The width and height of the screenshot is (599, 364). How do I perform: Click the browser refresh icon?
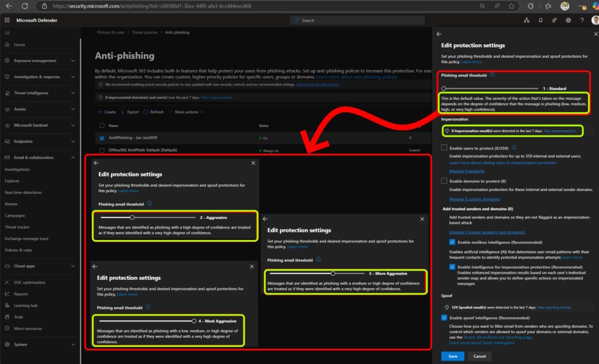(x=25, y=6)
